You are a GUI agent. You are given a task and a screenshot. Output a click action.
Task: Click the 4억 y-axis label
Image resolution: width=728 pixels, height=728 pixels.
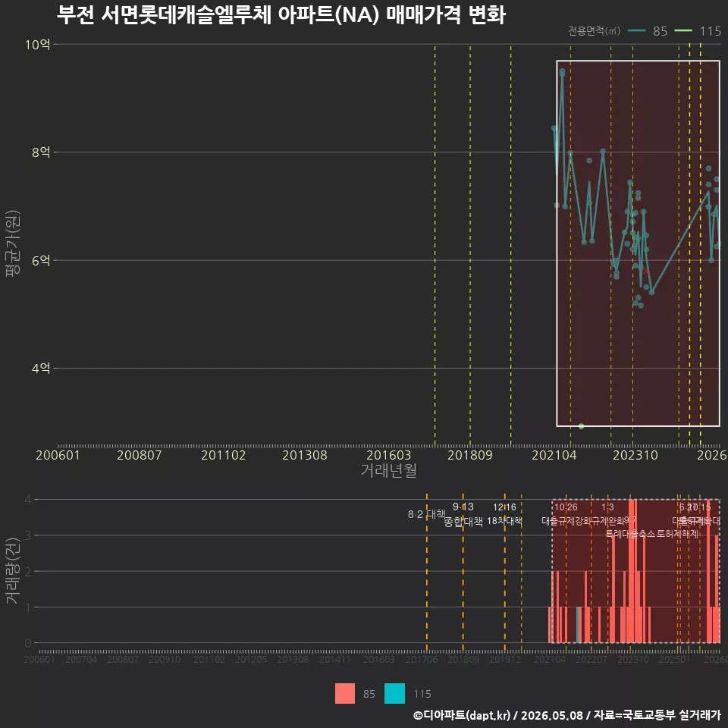41,369
